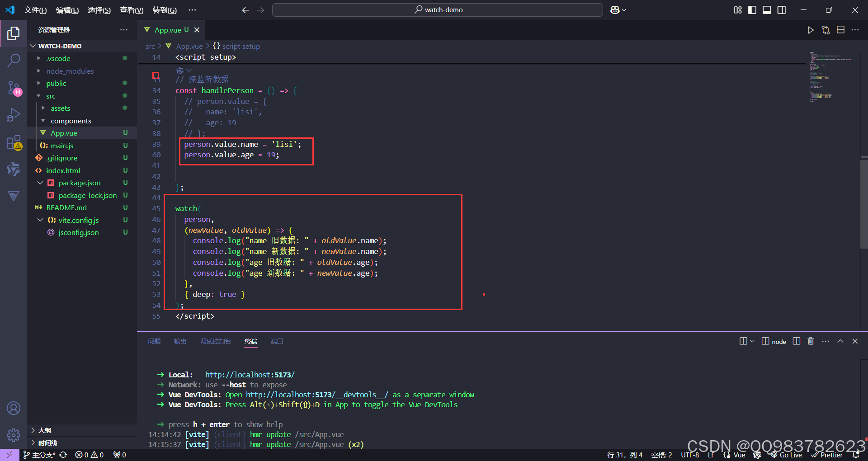Click the Vue language mode indicator
Image resolution: width=868 pixels, height=461 pixels.
739,455
